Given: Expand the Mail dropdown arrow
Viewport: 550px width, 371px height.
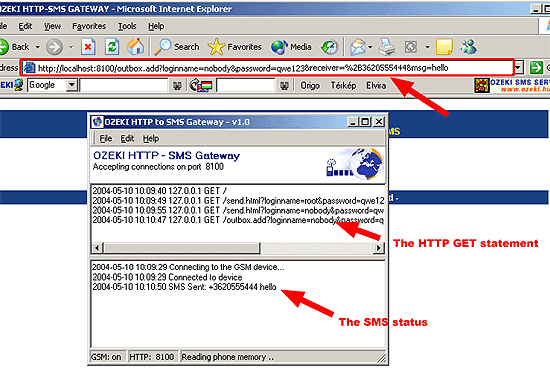Looking at the screenshot, I should pos(370,47).
